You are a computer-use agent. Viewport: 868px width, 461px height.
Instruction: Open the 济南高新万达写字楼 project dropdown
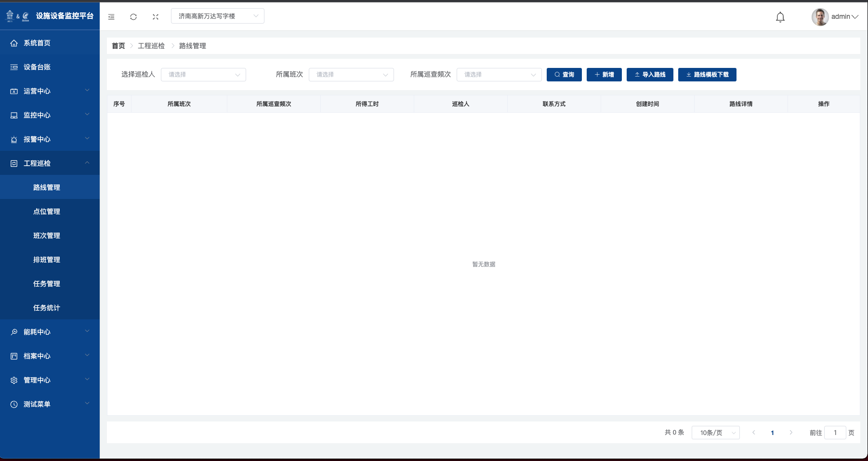(217, 16)
